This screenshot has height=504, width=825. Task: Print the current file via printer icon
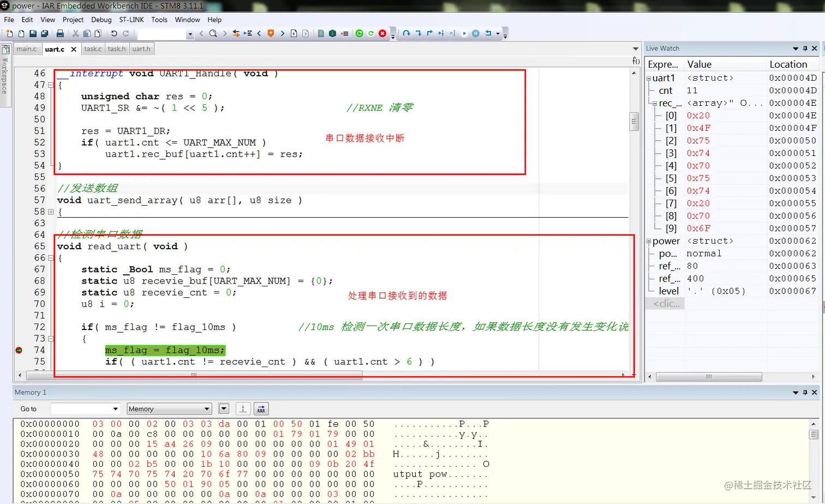tap(60, 34)
